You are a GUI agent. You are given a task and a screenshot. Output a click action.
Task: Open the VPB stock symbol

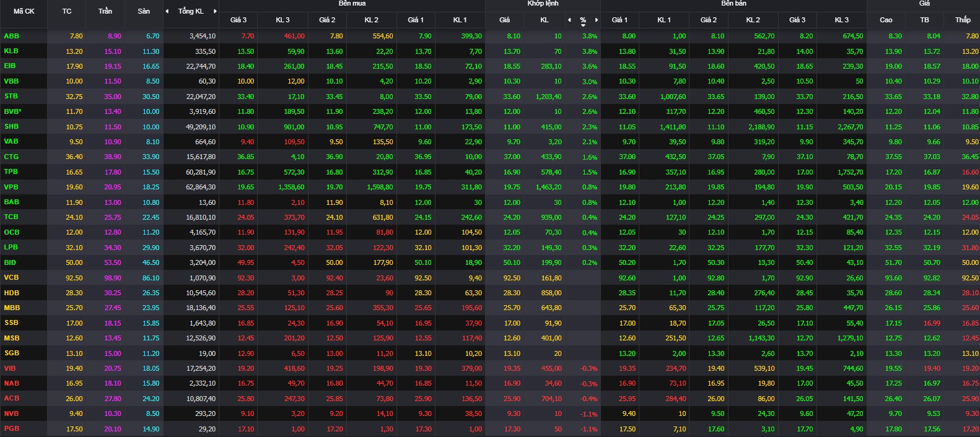(11, 187)
